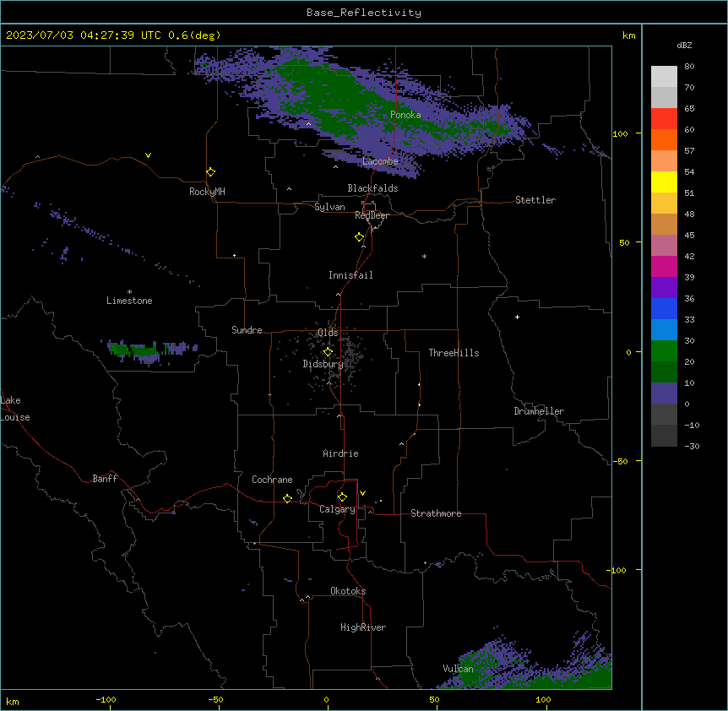Click the HighRiver label
This screenshot has width=728, height=711.
(x=363, y=627)
